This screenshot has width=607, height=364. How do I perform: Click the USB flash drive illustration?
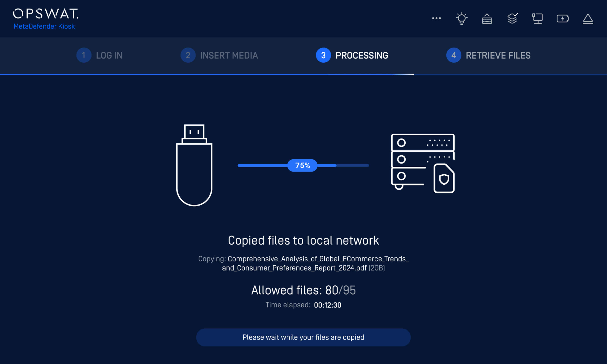(194, 165)
